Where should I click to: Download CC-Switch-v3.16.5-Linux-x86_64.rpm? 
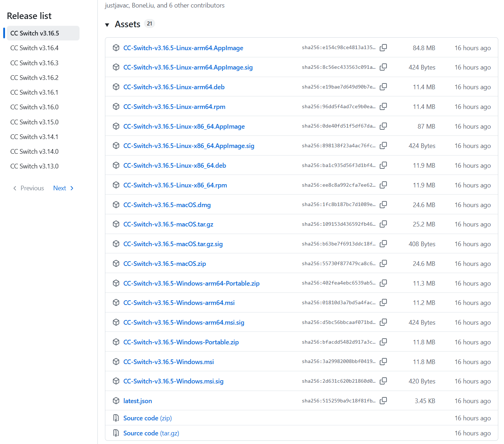pos(175,185)
